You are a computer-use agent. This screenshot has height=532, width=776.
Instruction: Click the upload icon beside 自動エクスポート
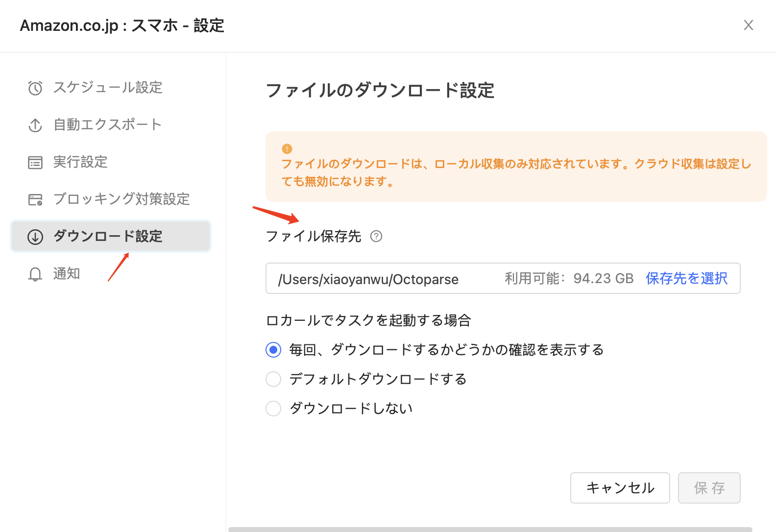(35, 125)
